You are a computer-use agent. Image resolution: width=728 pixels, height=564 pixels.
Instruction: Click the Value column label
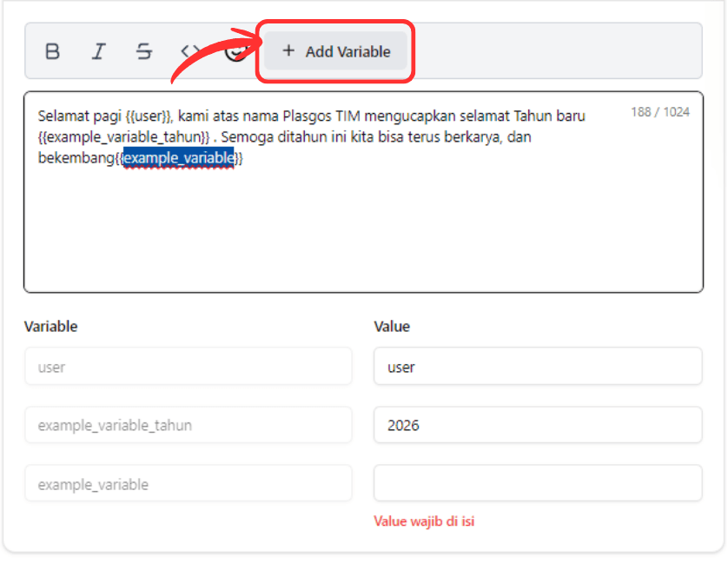click(x=392, y=327)
